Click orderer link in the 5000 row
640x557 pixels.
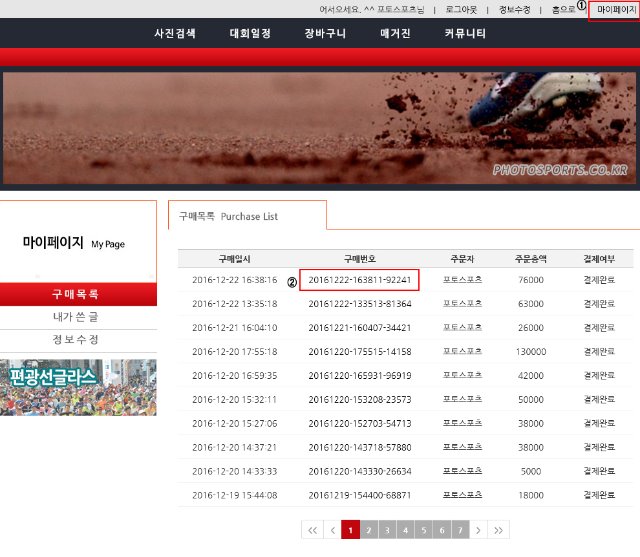[462, 471]
